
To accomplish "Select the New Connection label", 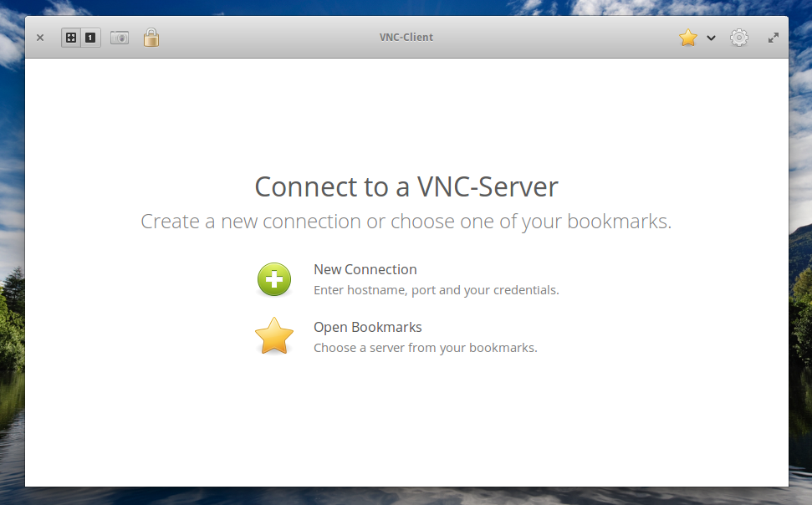I will (365, 269).
